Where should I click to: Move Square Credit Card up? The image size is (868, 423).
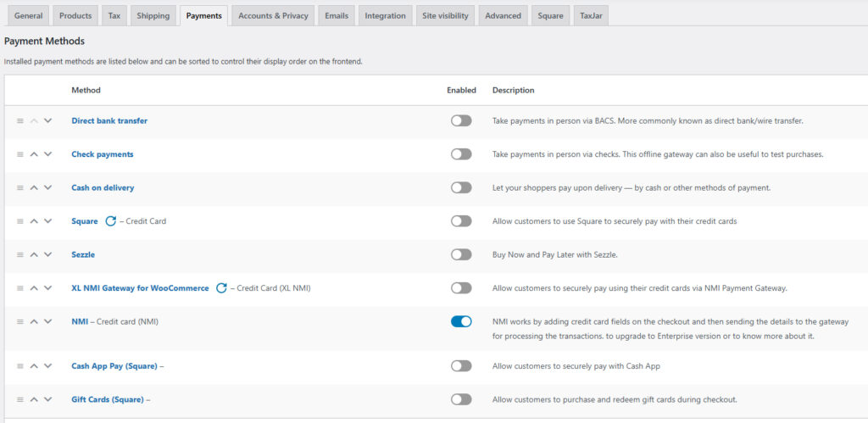pos(34,221)
